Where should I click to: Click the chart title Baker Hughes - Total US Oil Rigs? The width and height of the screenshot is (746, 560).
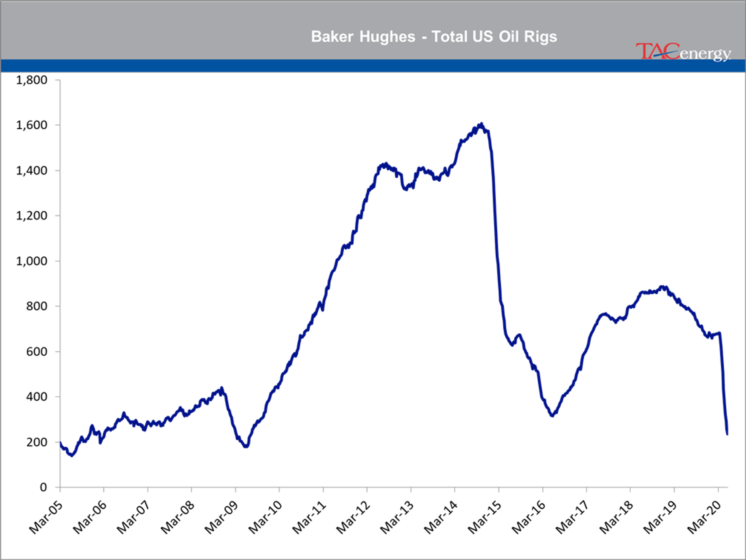434,37
